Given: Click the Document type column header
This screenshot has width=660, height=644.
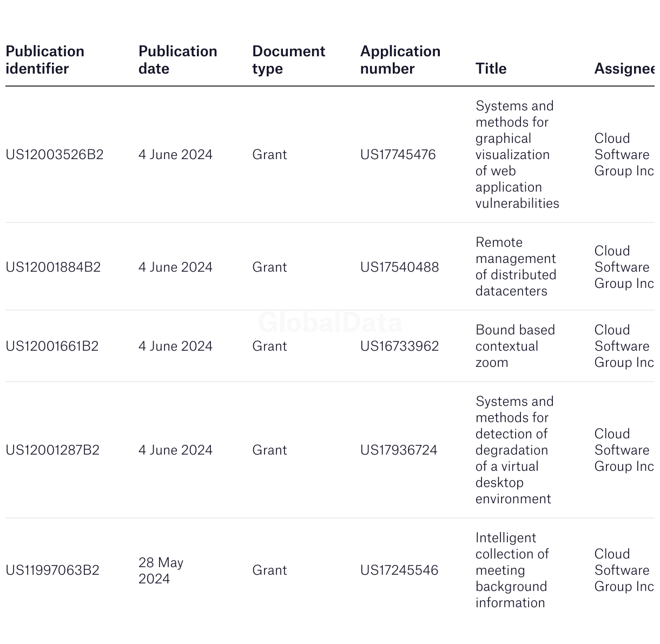Looking at the screenshot, I should (x=288, y=60).
